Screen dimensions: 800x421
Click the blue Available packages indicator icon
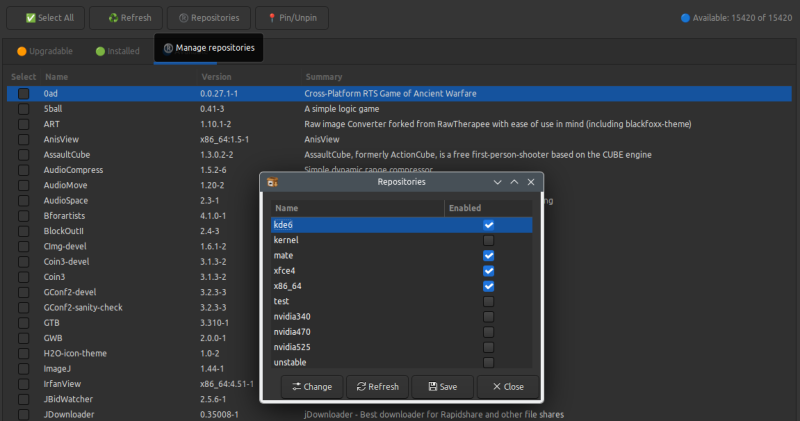tap(685, 18)
